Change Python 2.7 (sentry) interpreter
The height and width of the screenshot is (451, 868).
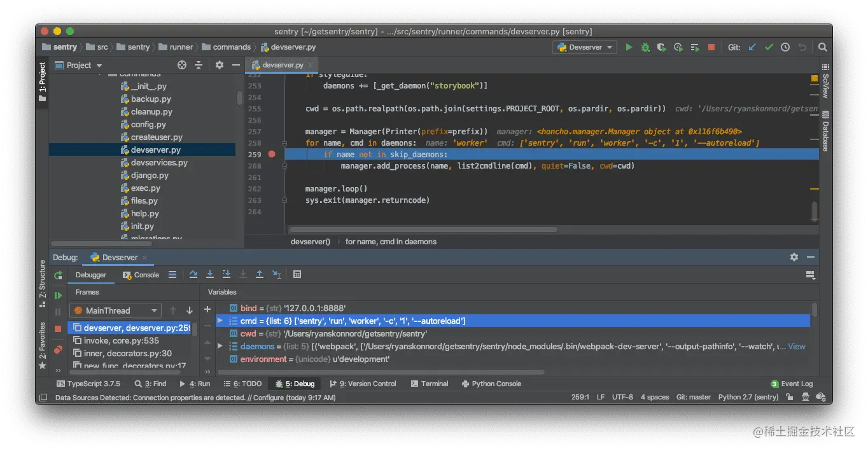pyautogui.click(x=748, y=397)
